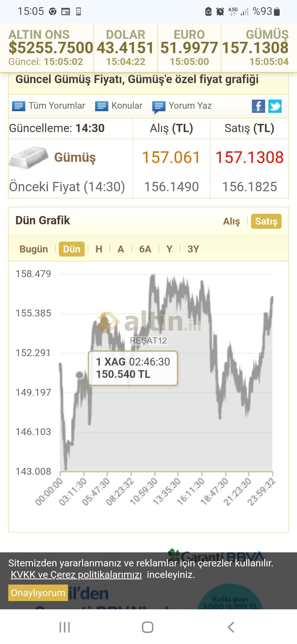The height and width of the screenshot is (644, 297).
Task: Open the DOLAR rate in ticker
Action: click(x=125, y=47)
